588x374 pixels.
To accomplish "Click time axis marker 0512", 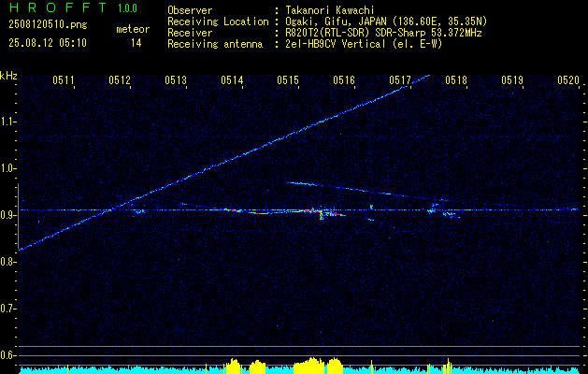I will point(120,80).
